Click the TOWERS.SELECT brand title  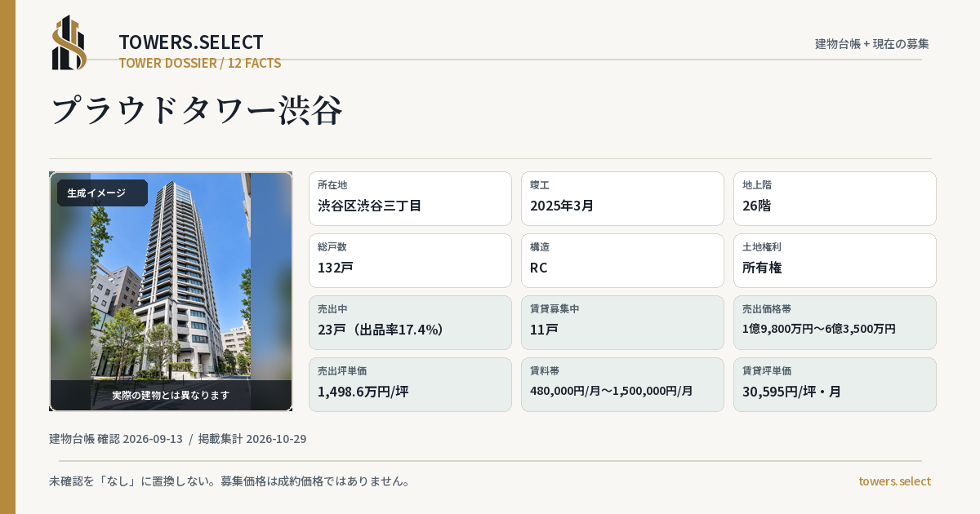coord(191,42)
